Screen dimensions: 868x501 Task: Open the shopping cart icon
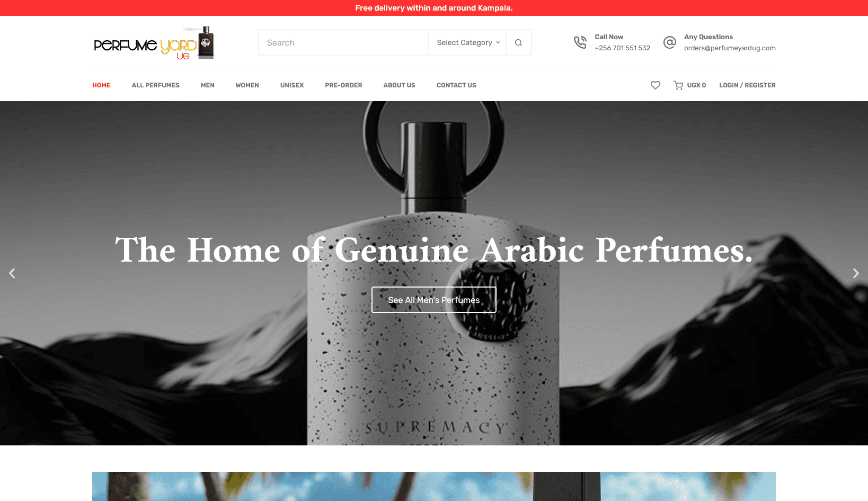pos(678,85)
